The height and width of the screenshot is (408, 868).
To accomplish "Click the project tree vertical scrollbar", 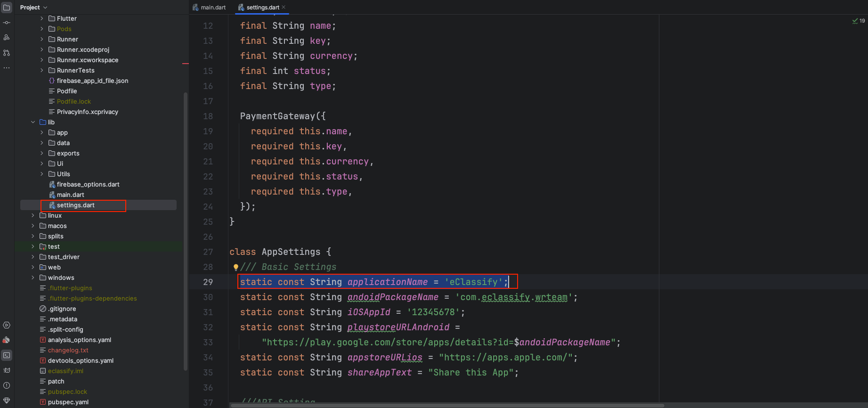I will 186,231.
